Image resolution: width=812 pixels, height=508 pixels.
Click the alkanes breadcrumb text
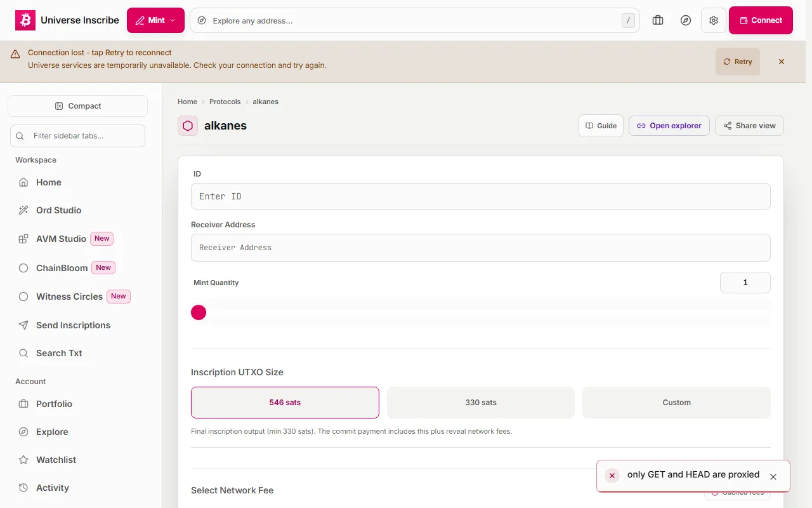265,102
